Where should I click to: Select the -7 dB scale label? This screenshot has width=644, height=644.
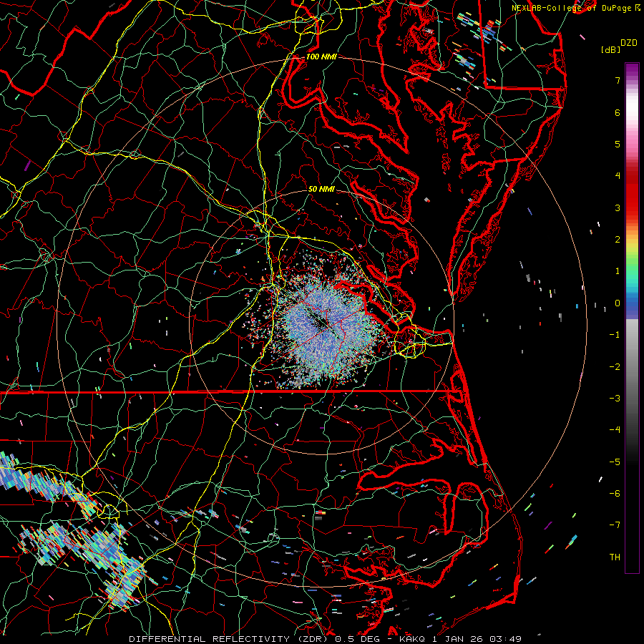click(615, 525)
